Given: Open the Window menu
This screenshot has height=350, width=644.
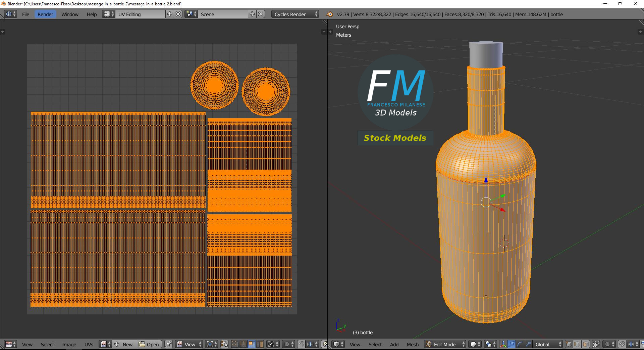Looking at the screenshot, I should [x=70, y=14].
